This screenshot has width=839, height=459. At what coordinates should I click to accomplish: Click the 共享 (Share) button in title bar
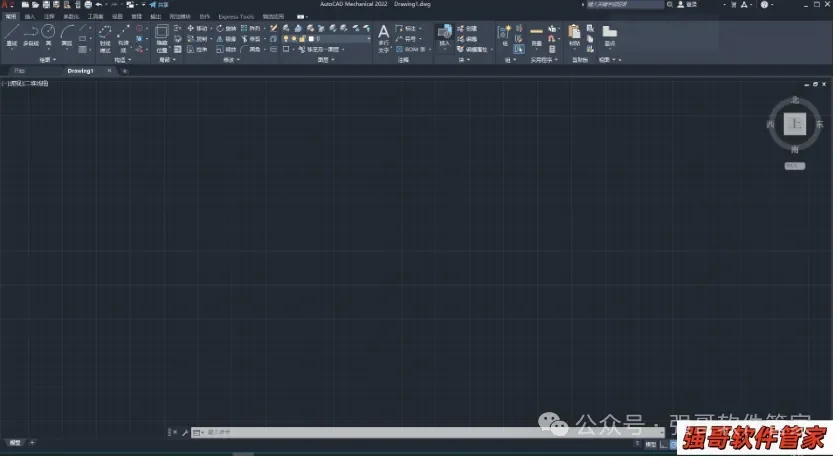[x=158, y=4]
